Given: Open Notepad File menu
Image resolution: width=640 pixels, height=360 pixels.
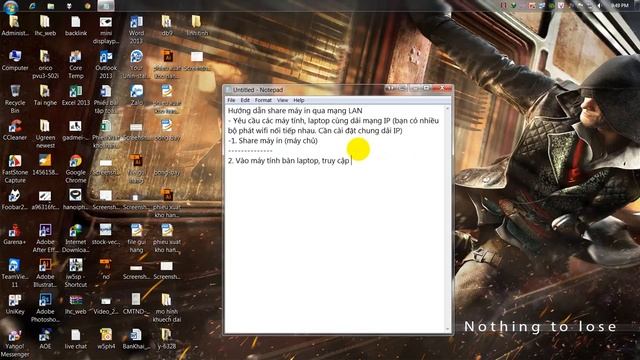Looking at the screenshot, I should point(231,100).
